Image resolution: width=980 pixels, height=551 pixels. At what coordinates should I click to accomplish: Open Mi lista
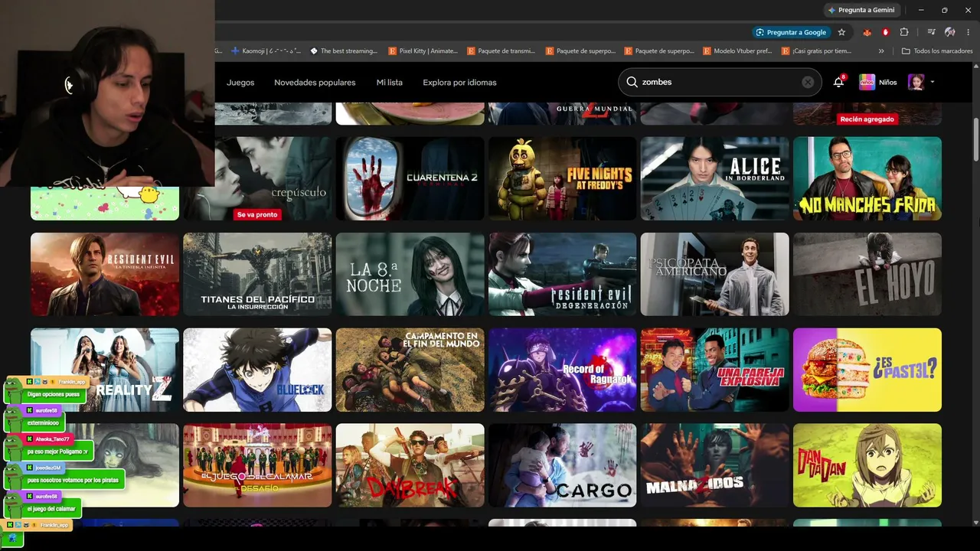(x=389, y=82)
